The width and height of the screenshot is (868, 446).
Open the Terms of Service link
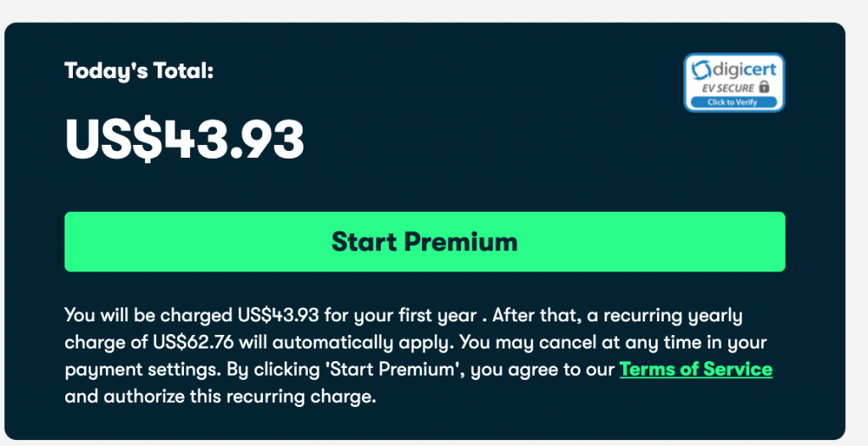point(696,369)
